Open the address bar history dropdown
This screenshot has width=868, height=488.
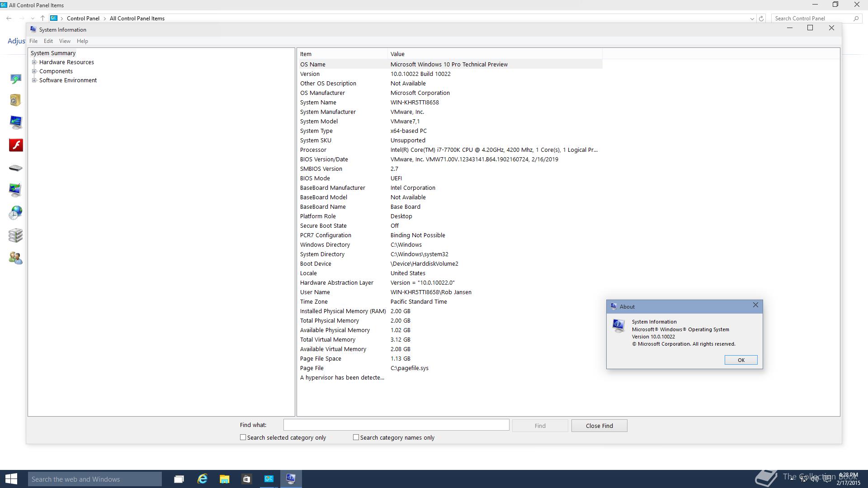coord(752,19)
